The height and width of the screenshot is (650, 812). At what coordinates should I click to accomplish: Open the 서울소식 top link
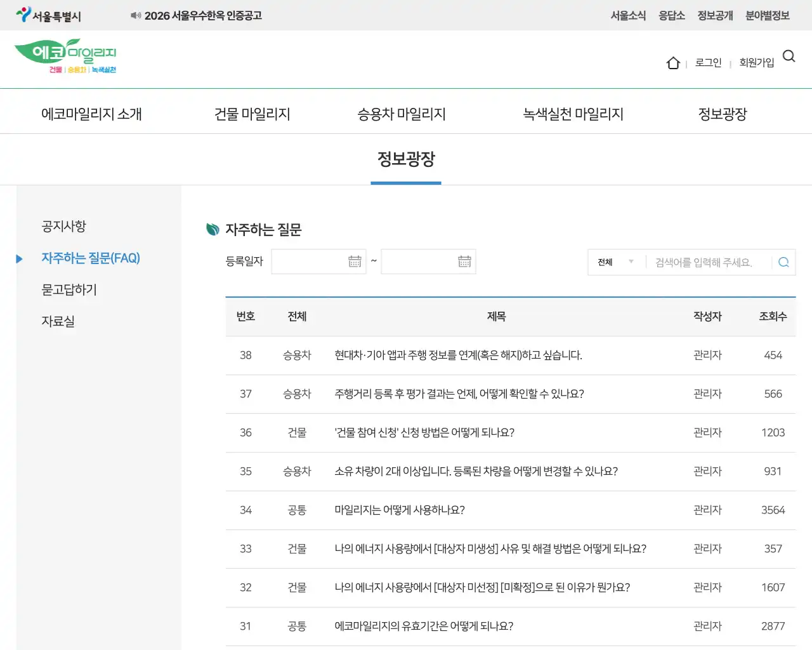tap(628, 16)
